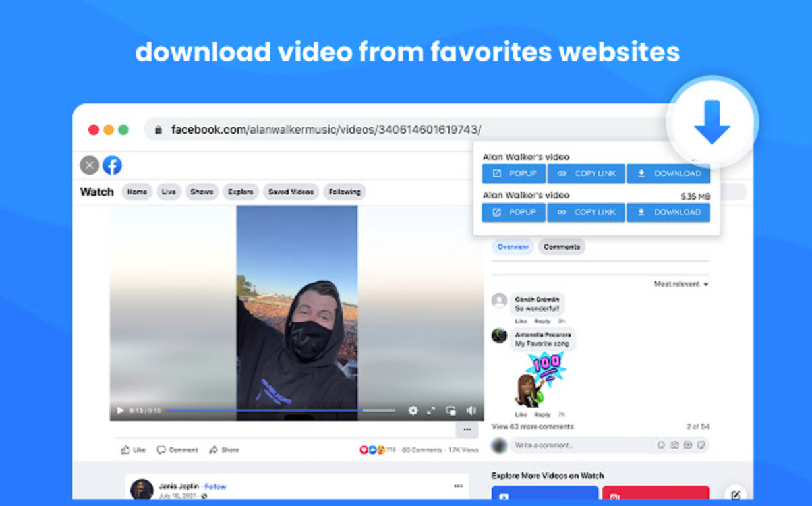Viewport: 812px width, 506px height.
Task: Click COPY LINK for the 5.35 MB video
Action: click(x=586, y=212)
